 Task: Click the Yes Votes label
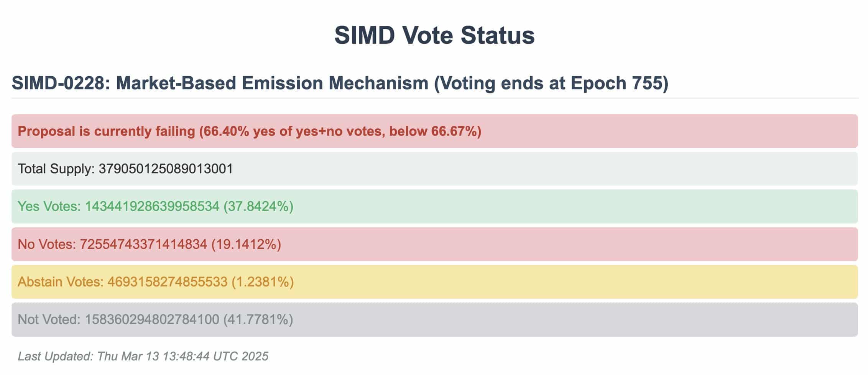(x=49, y=206)
